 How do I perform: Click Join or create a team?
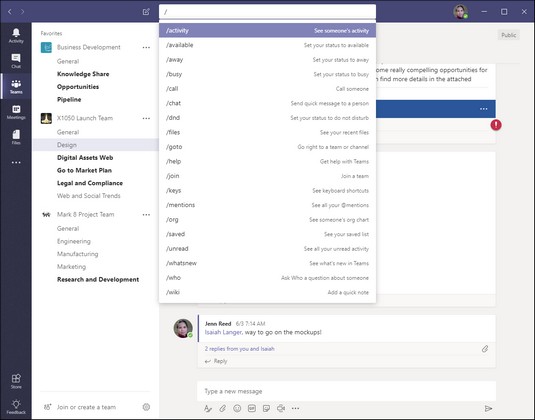(86, 407)
